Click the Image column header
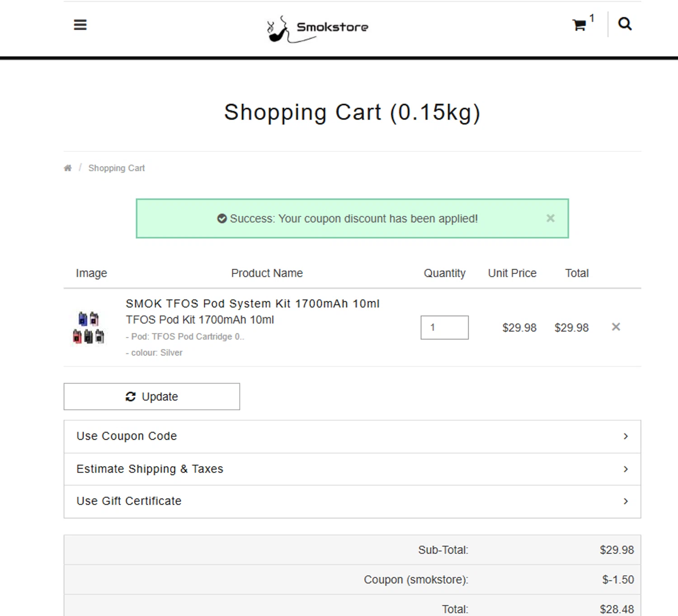 pyautogui.click(x=91, y=273)
